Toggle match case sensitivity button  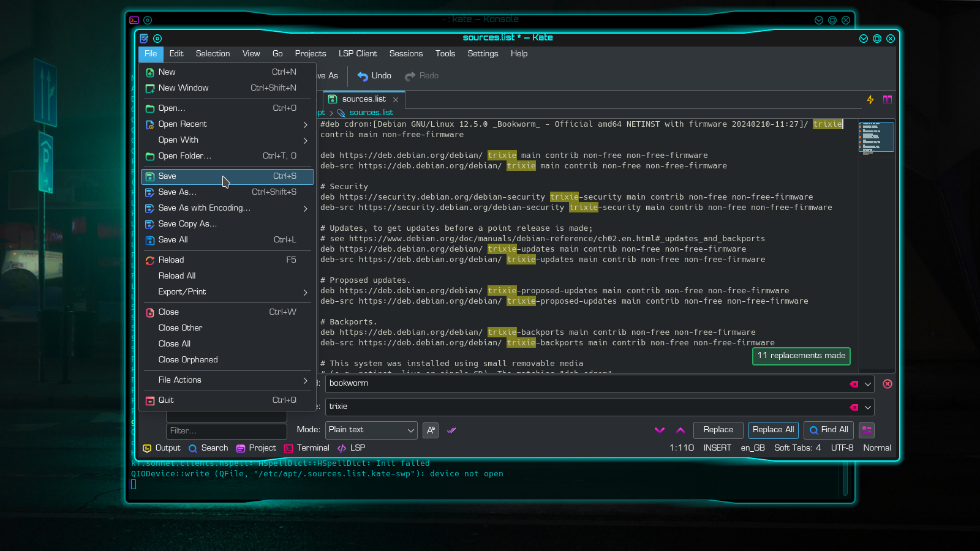point(431,430)
